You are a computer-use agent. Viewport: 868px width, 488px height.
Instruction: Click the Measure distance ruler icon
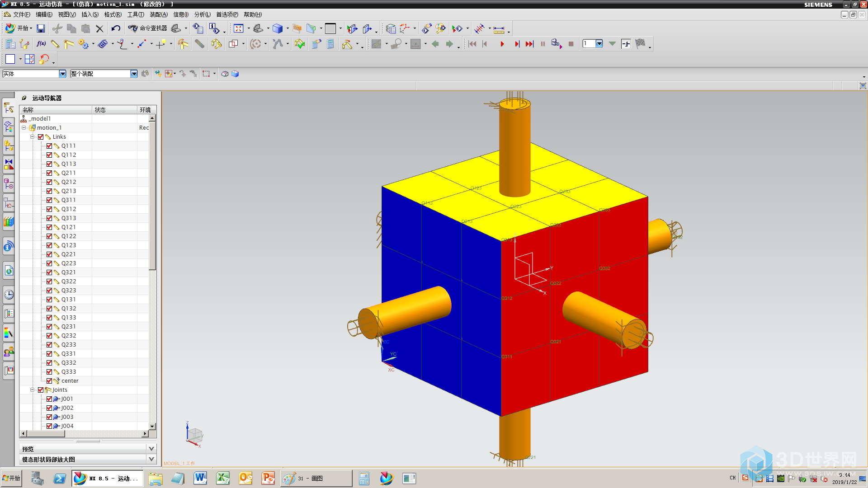499,29
